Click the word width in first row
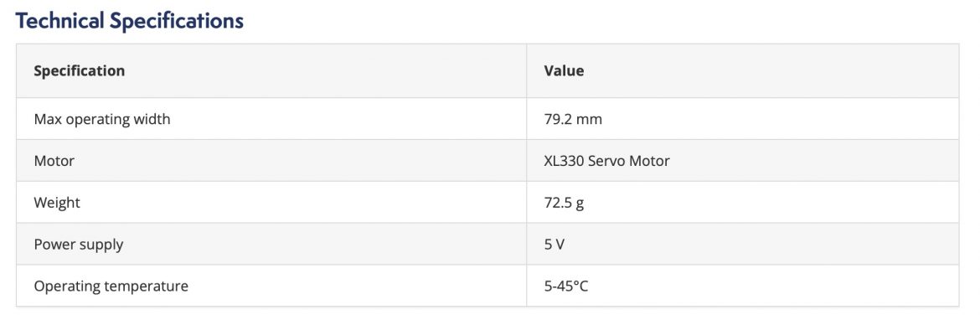The width and height of the screenshot is (980, 315). click(152, 119)
